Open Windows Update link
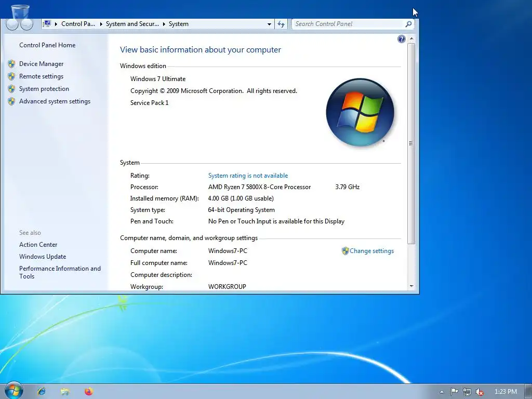 (43, 257)
